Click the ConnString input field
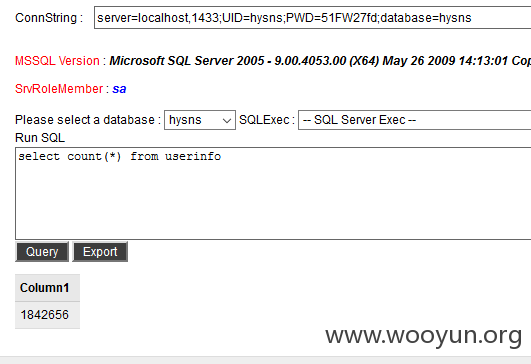The width and height of the screenshot is (531, 364). (x=312, y=18)
